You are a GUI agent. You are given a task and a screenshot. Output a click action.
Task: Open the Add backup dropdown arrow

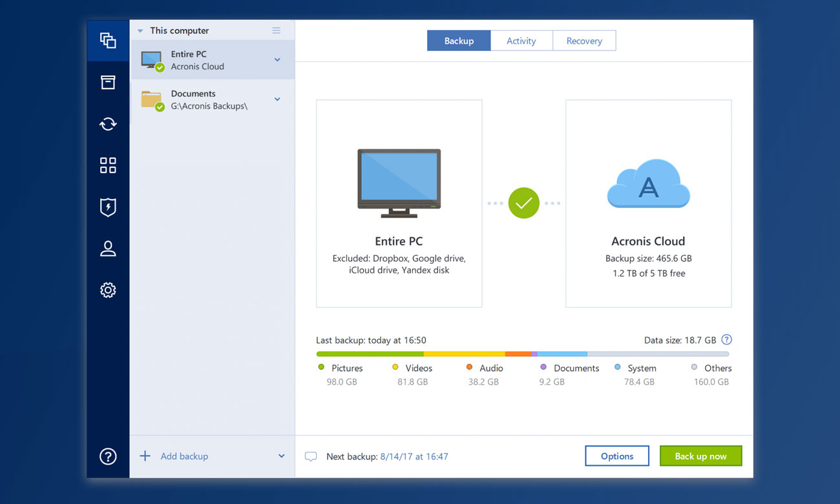(x=282, y=456)
